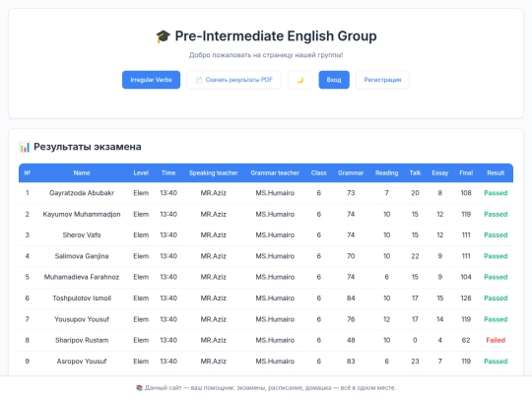Click the Reading column header
The width and height of the screenshot is (532, 399).
pyautogui.click(x=386, y=173)
